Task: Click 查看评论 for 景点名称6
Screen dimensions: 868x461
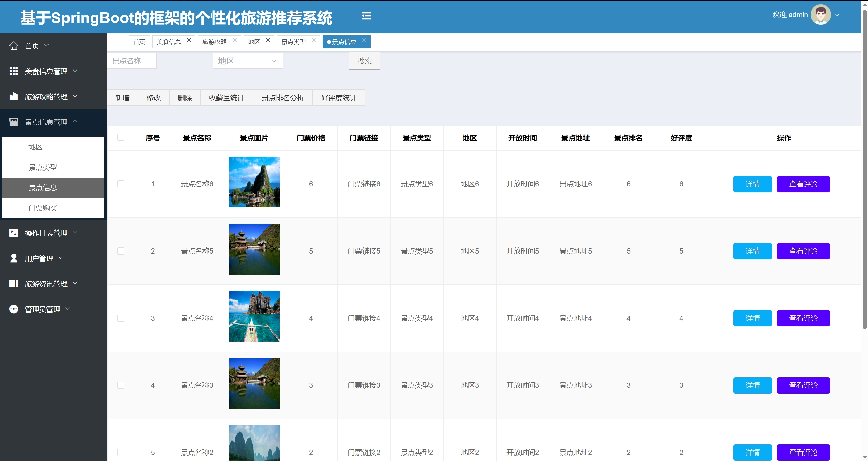Action: click(803, 184)
